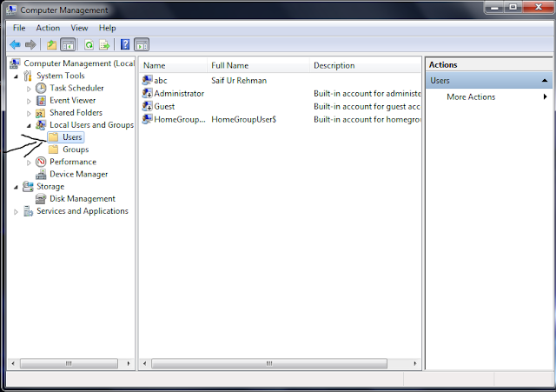Screen dimensions: 556x392
Task: Maximize the Computer Management window
Action: point(513,7)
